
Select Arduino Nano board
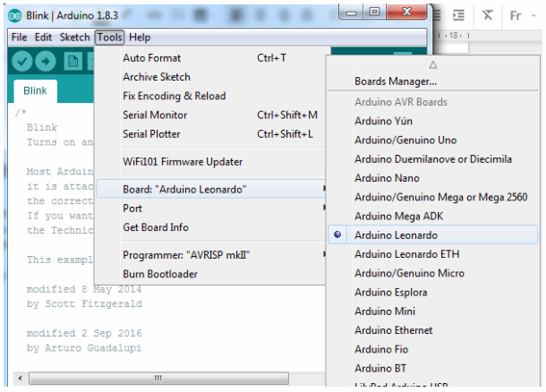(433, 178)
